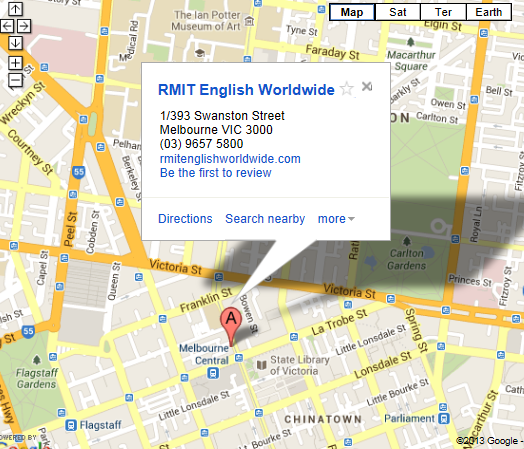Switch to Ter terrain view
524x449 pixels.
tap(443, 12)
